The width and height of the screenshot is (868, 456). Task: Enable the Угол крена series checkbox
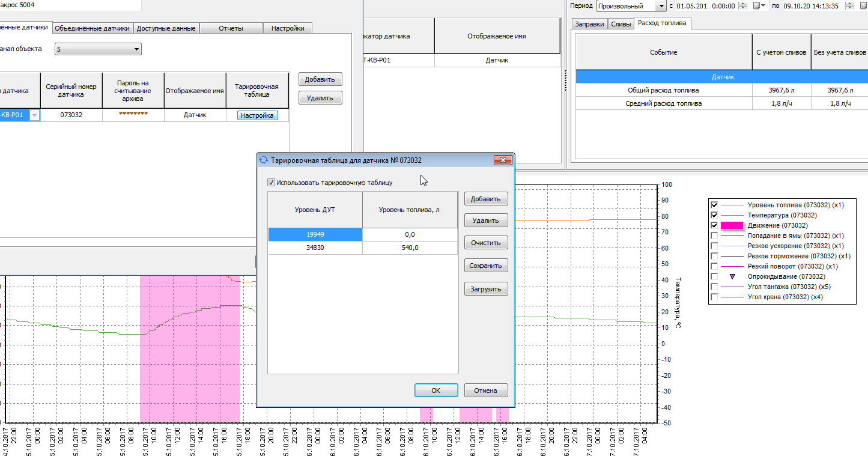(x=714, y=297)
